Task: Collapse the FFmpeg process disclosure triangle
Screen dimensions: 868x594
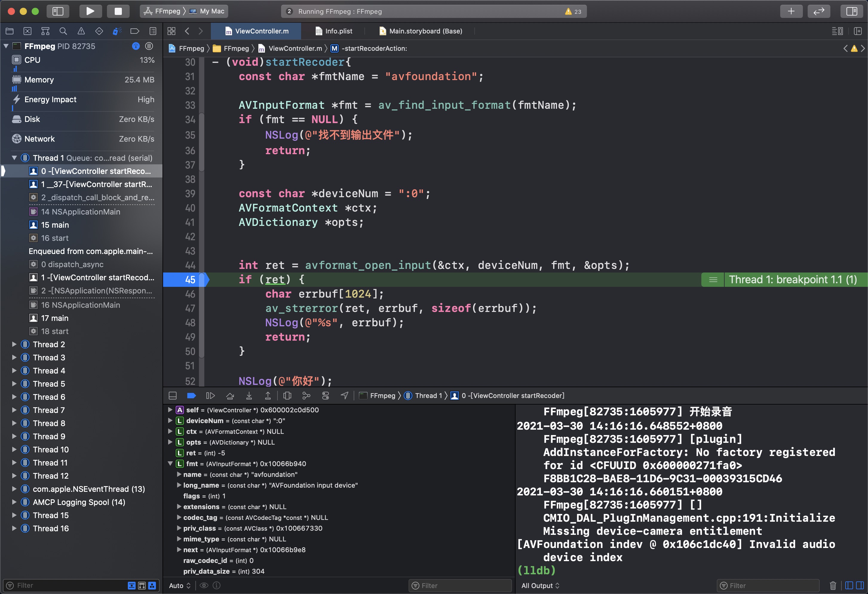Action: [6, 46]
